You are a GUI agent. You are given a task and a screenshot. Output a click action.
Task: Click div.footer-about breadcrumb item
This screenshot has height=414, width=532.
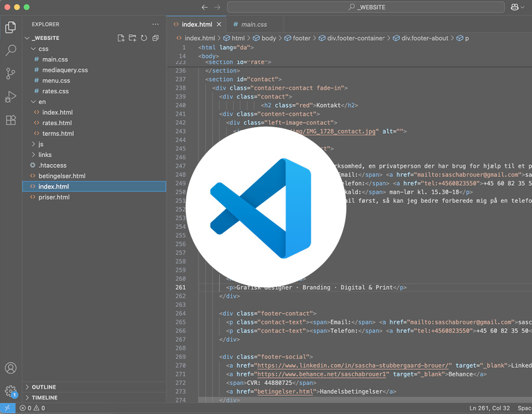tap(421, 38)
